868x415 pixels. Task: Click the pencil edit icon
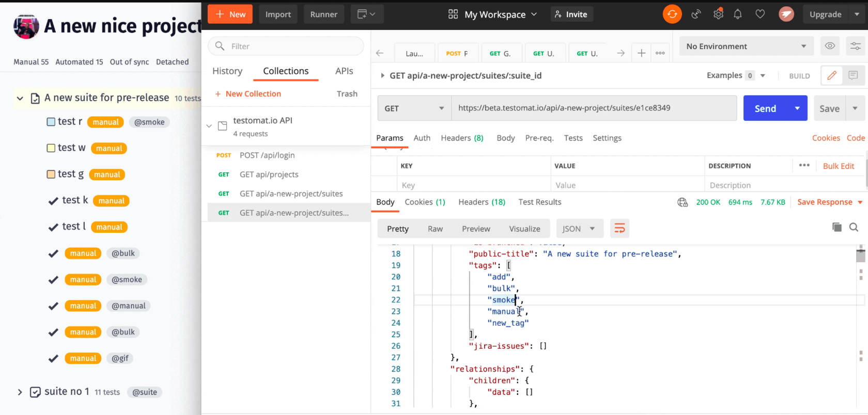[x=832, y=75]
